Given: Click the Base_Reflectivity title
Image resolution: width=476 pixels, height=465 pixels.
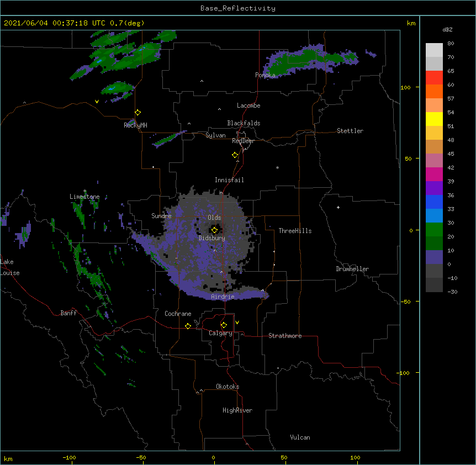Looking at the screenshot, I should [x=238, y=8].
